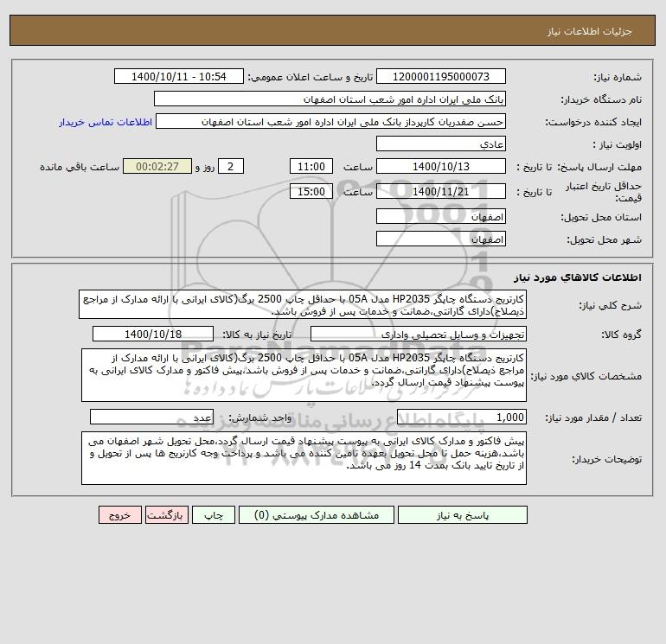Click the تاریخ و ساعت اعلان عمومی label

310,77
